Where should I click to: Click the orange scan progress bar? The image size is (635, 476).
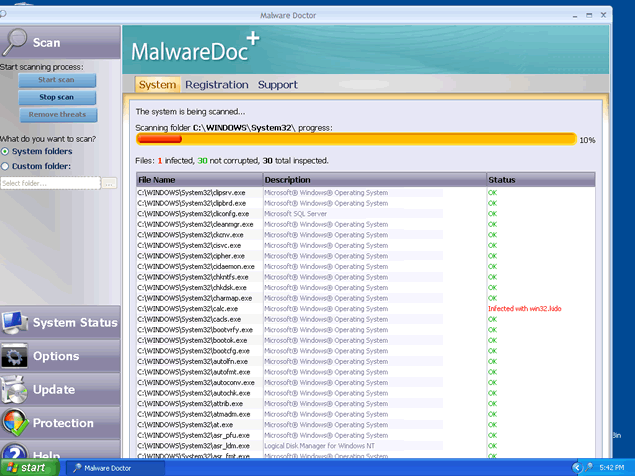[355, 140]
